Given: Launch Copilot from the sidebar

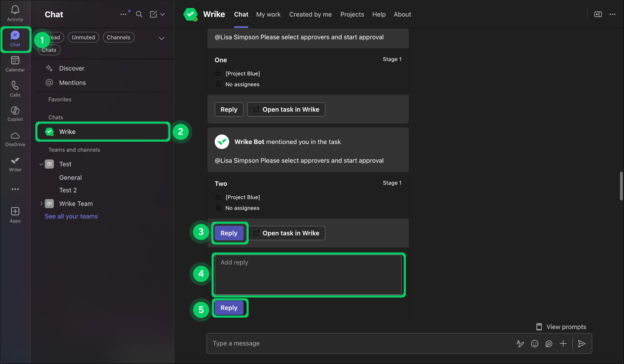Looking at the screenshot, I should (x=15, y=114).
